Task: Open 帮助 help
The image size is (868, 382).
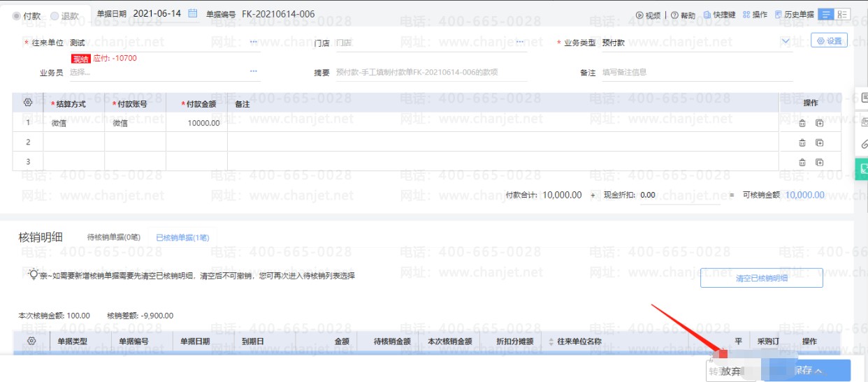Action: [x=683, y=15]
